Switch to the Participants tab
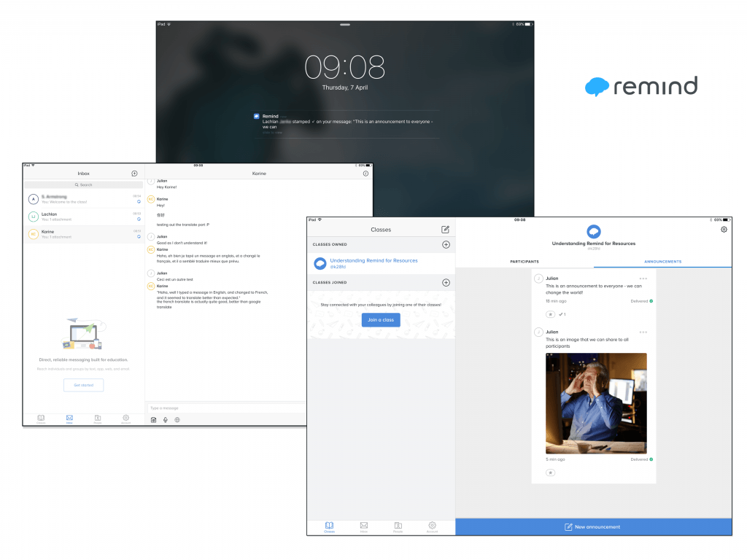This screenshot has height=560, width=747. 525,260
